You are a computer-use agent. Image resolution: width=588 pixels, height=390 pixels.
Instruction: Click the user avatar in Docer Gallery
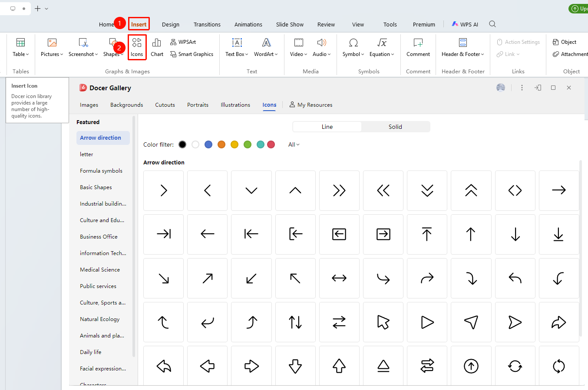click(x=501, y=88)
